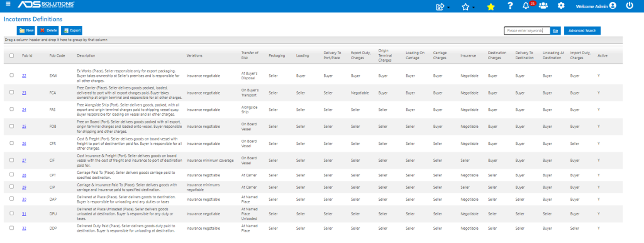Check the FOB row checkbox
Viewport: 644px width, 243px height.
tap(11, 127)
